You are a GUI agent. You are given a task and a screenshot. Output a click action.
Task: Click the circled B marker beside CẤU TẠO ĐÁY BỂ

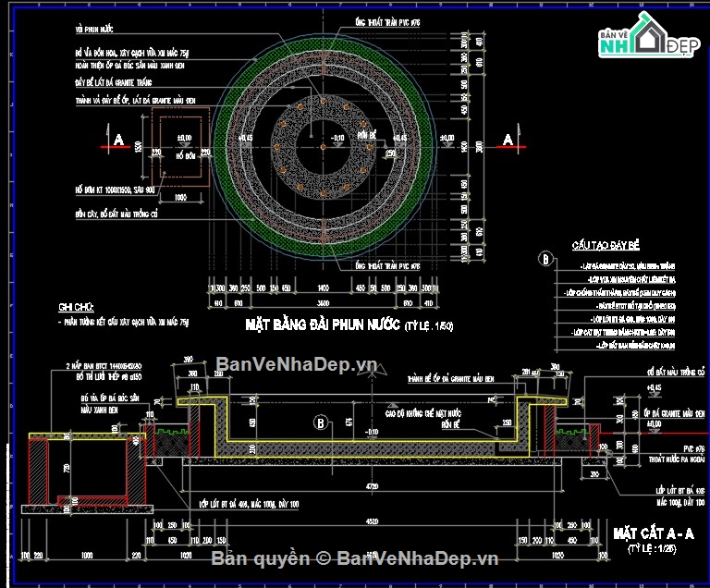point(545,259)
